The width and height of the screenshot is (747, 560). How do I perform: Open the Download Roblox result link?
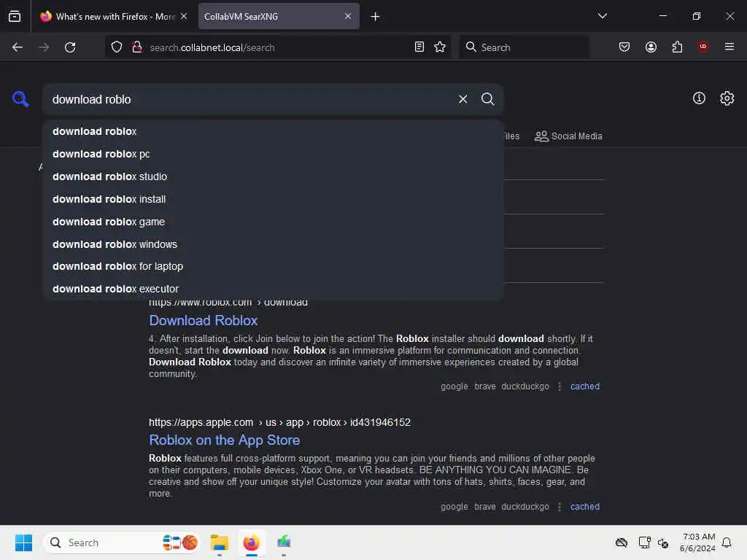tap(204, 321)
